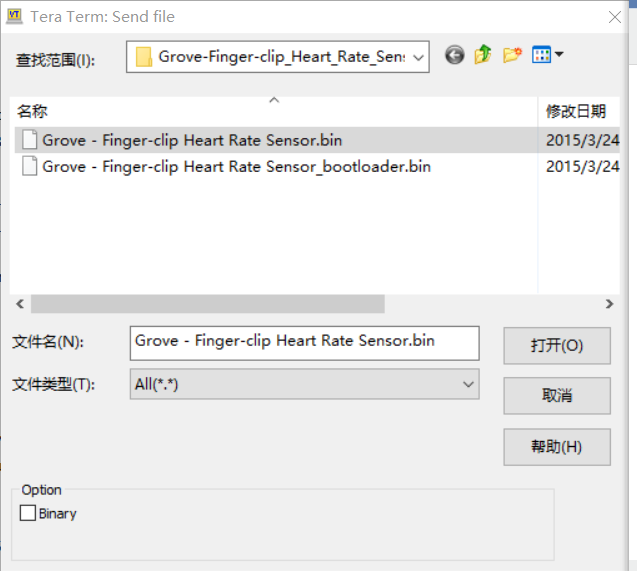
Task: Click the 取消 cancel button
Action: click(x=556, y=395)
